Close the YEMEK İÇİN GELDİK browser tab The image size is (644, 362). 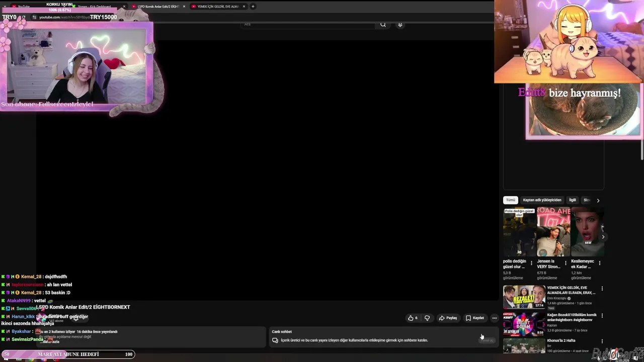pyautogui.click(x=244, y=7)
